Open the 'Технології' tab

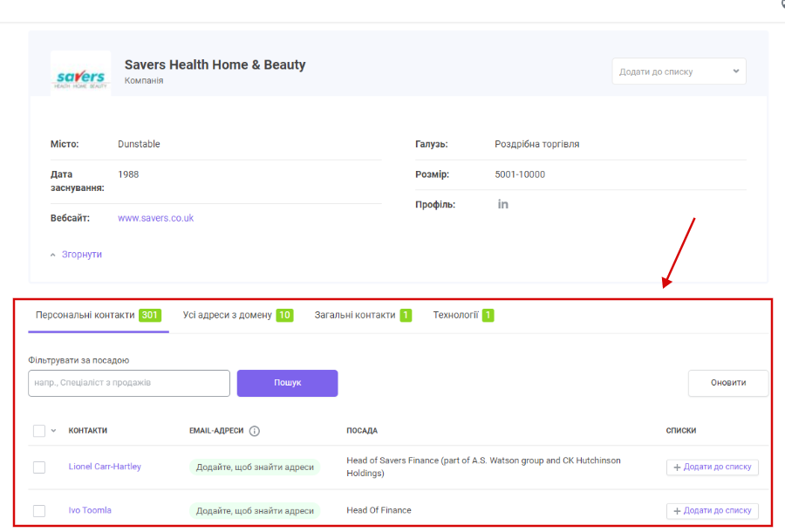tap(464, 316)
